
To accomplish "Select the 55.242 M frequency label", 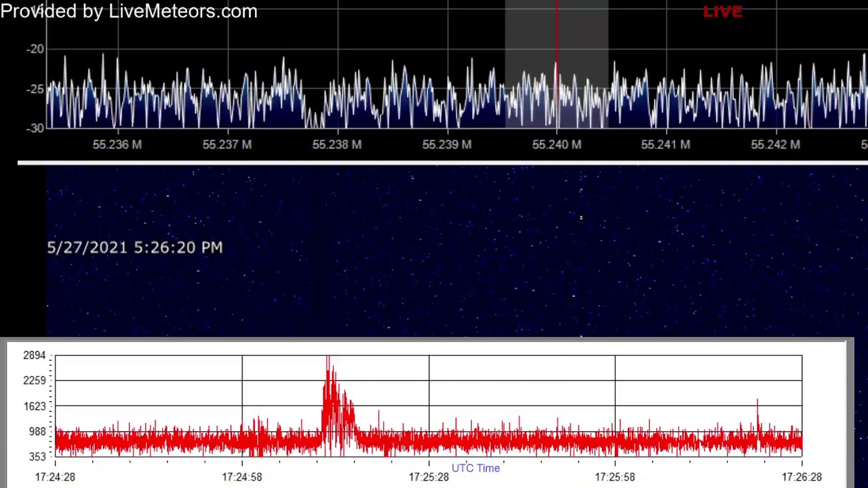I will [x=776, y=144].
